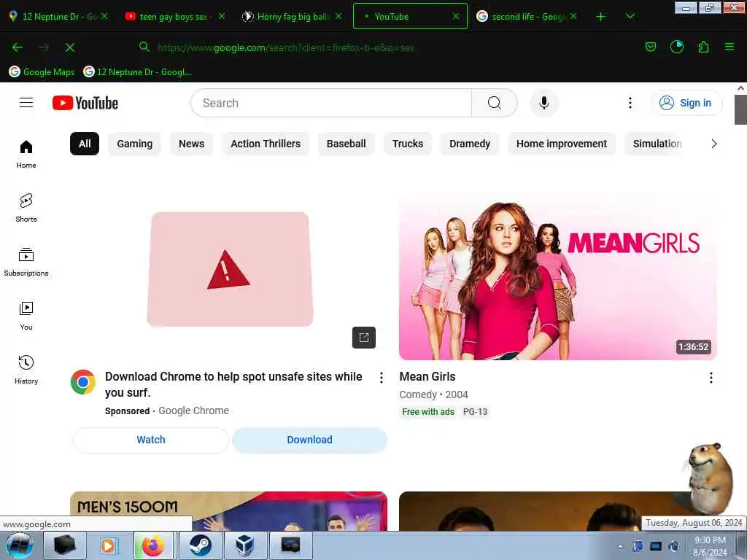Screen dimensions: 747x560
Task: Go to Home in the sidebar
Action: click(26, 154)
